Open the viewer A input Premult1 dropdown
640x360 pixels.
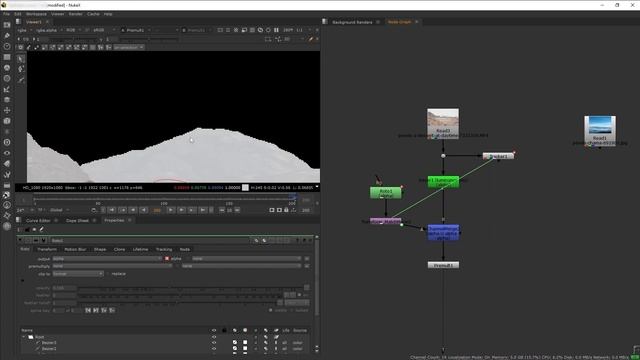pyautogui.click(x=136, y=30)
